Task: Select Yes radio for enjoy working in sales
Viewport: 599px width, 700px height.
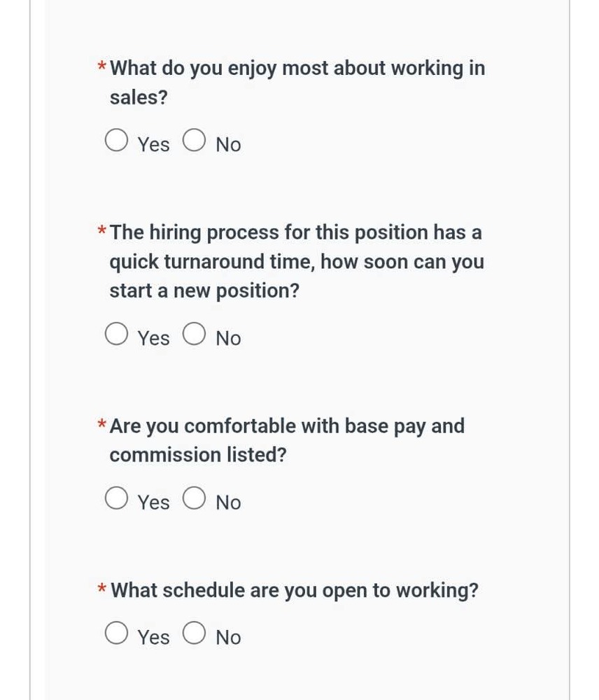Action: 116,142
